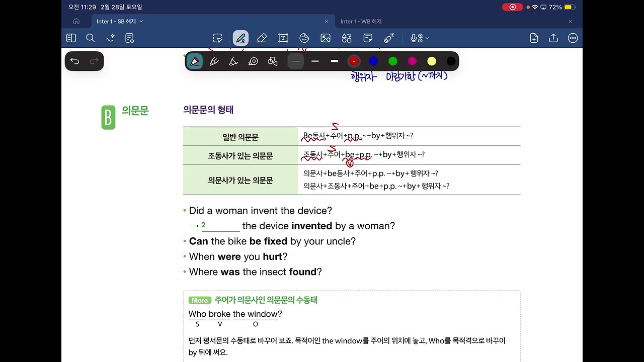Tap the blank numbered 2
This screenshot has height=362, width=644.
tap(220, 226)
